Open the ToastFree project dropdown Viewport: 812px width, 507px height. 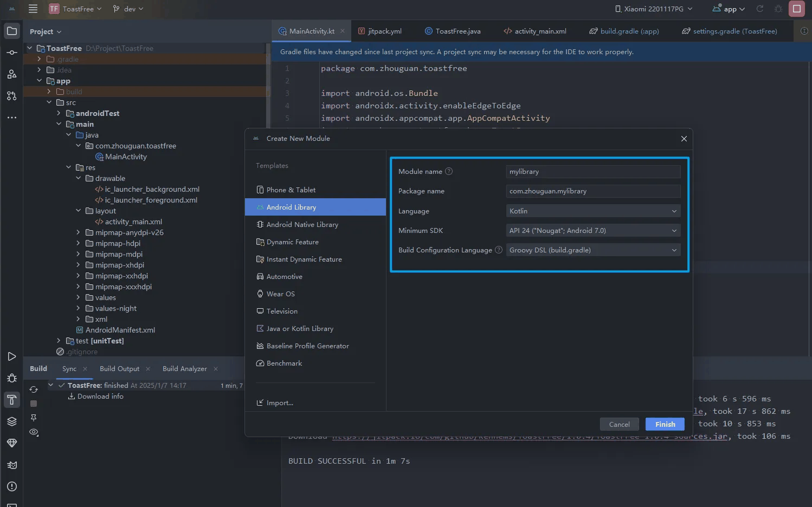[x=75, y=9]
